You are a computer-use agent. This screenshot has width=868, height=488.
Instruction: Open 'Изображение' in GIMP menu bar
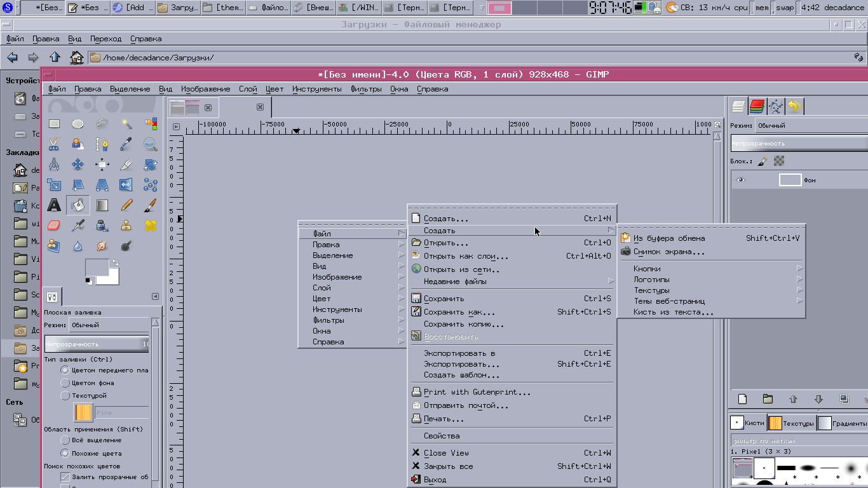pos(205,89)
